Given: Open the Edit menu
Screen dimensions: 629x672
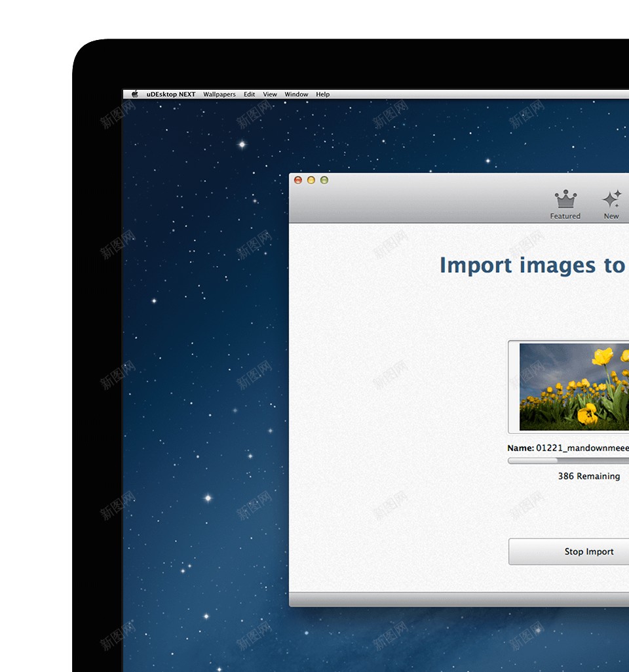Looking at the screenshot, I should tap(249, 94).
